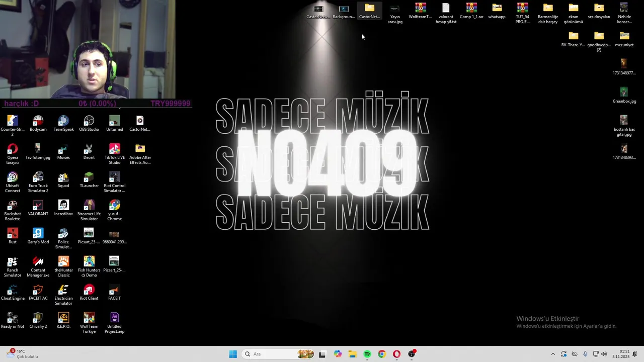Open the clock showing 01:51

[x=621, y=354]
